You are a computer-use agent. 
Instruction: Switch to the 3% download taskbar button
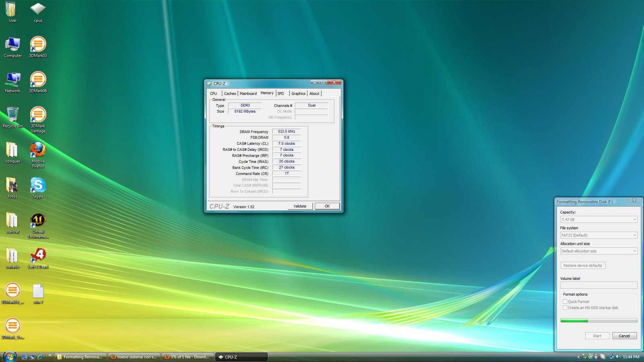point(188,357)
